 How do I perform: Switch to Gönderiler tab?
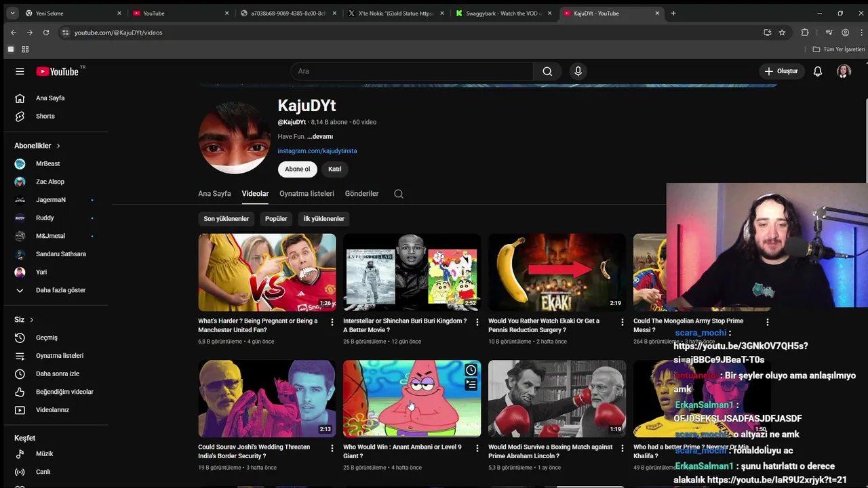coord(361,194)
